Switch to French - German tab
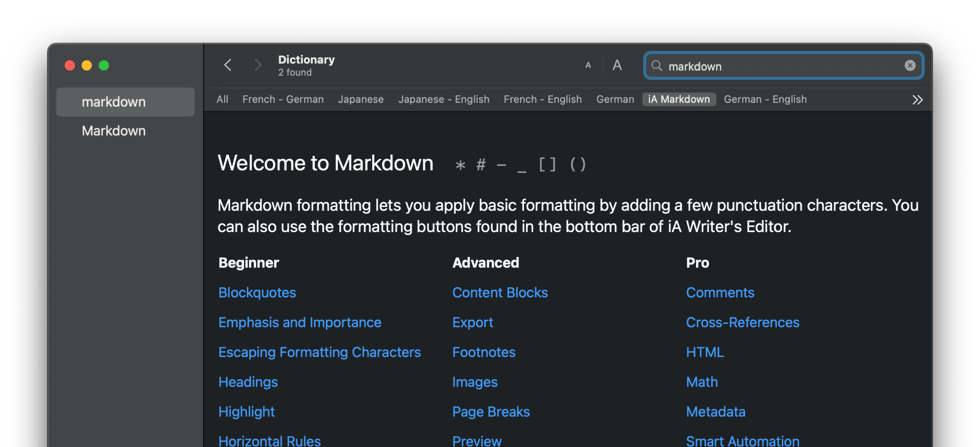The image size is (980, 447). tap(283, 99)
